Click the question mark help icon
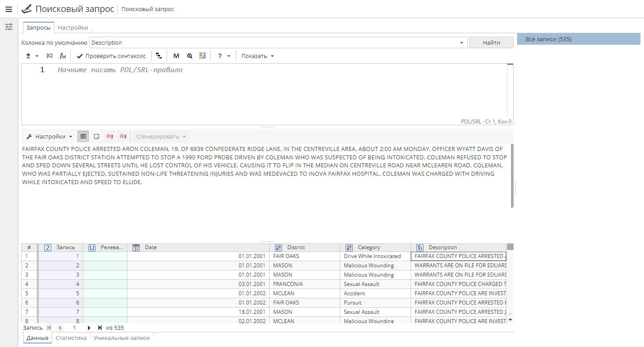Screen dimensions: 644x347 (220, 56)
